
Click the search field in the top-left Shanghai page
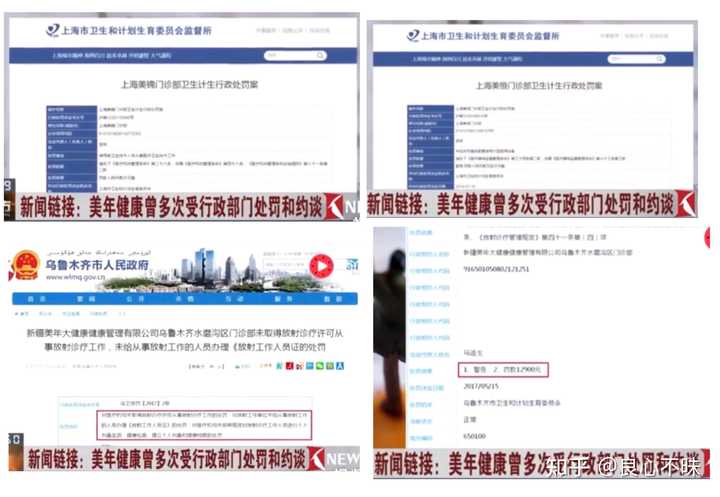click(295, 56)
